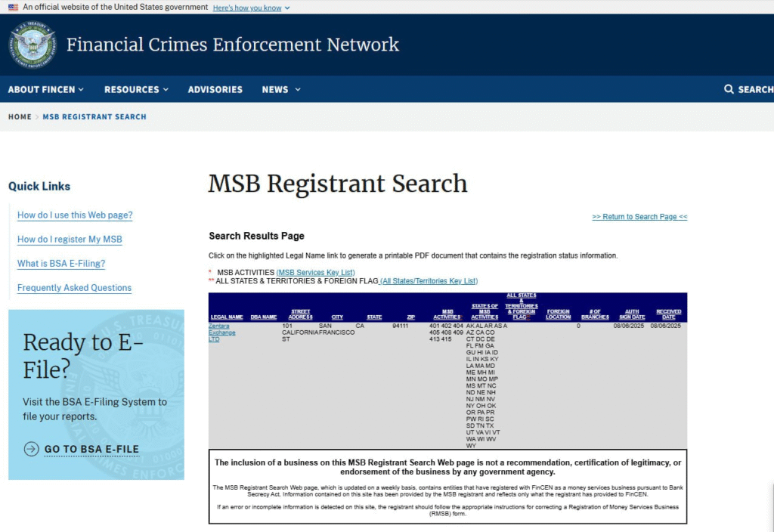Screen dimensions: 774x532
Task: Click 'Return to Search Page' link
Action: pos(639,217)
